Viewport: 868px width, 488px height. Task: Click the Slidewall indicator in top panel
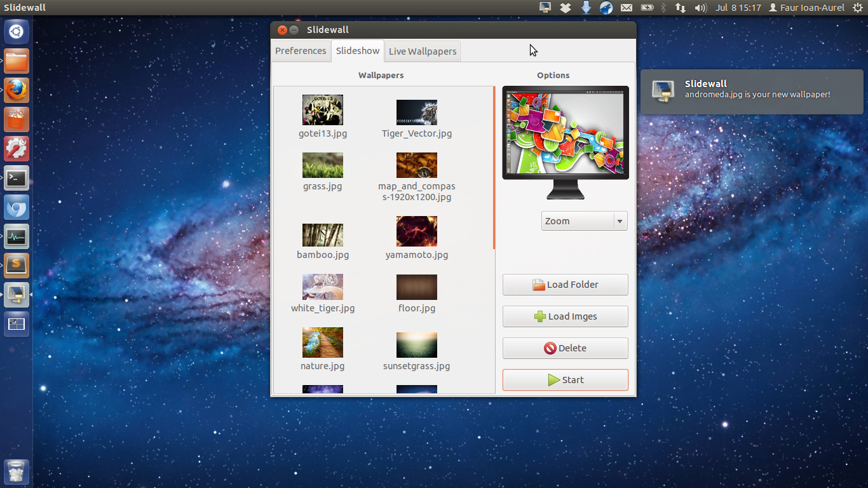pyautogui.click(x=545, y=8)
